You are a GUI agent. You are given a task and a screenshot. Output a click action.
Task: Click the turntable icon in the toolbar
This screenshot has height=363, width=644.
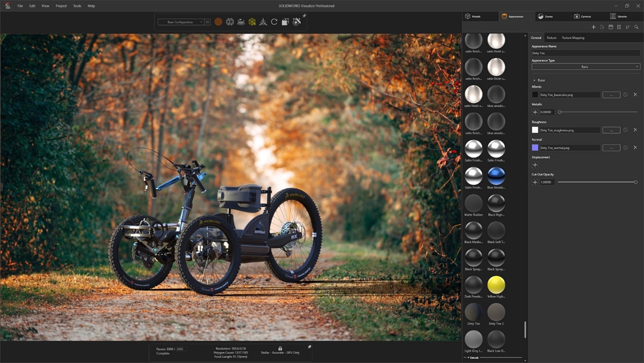click(241, 22)
